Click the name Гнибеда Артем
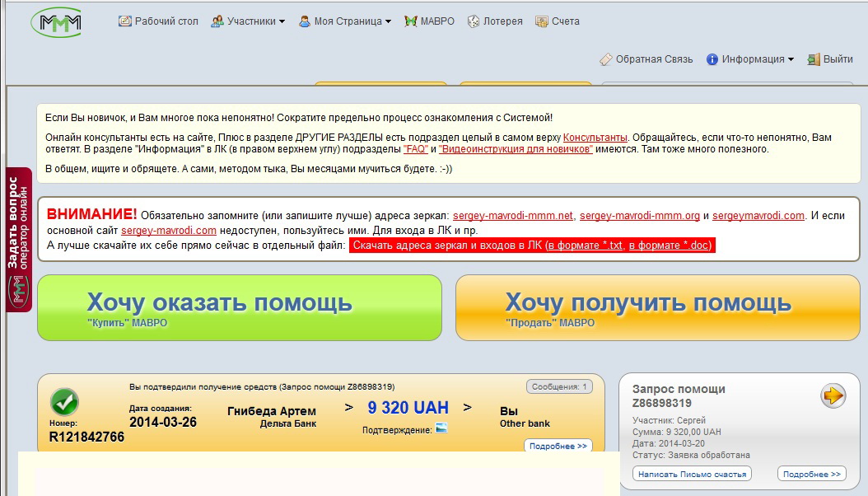This screenshot has height=496, width=868. 271,411
